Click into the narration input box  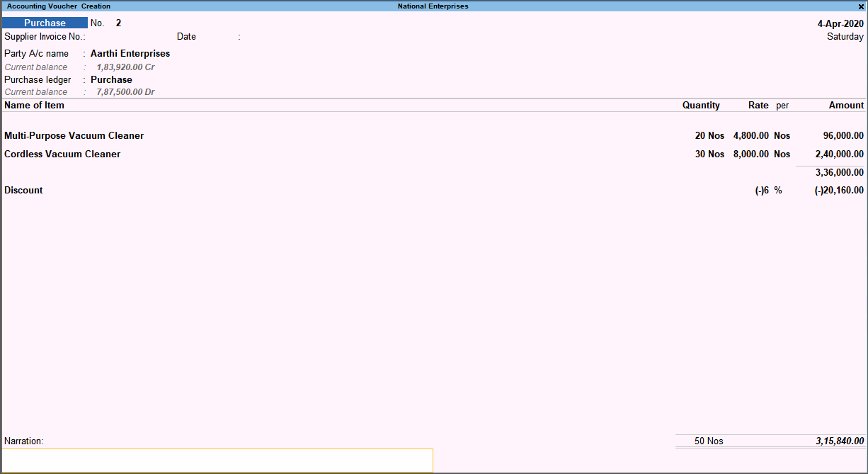coord(217,460)
